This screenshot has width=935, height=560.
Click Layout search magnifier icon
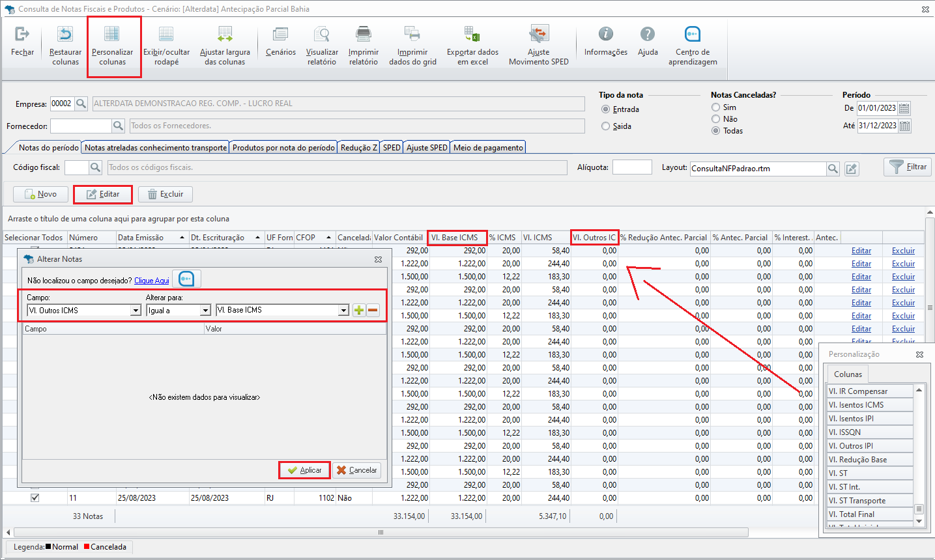[x=833, y=169]
